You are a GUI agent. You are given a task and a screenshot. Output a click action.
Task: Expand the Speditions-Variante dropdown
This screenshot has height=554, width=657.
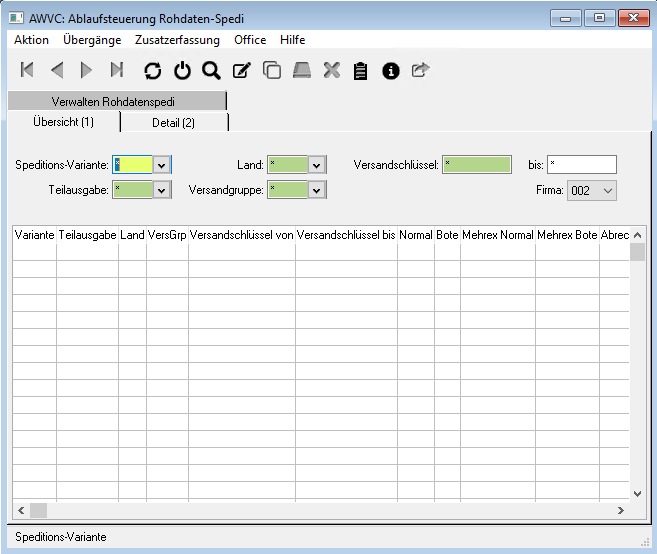(162, 165)
